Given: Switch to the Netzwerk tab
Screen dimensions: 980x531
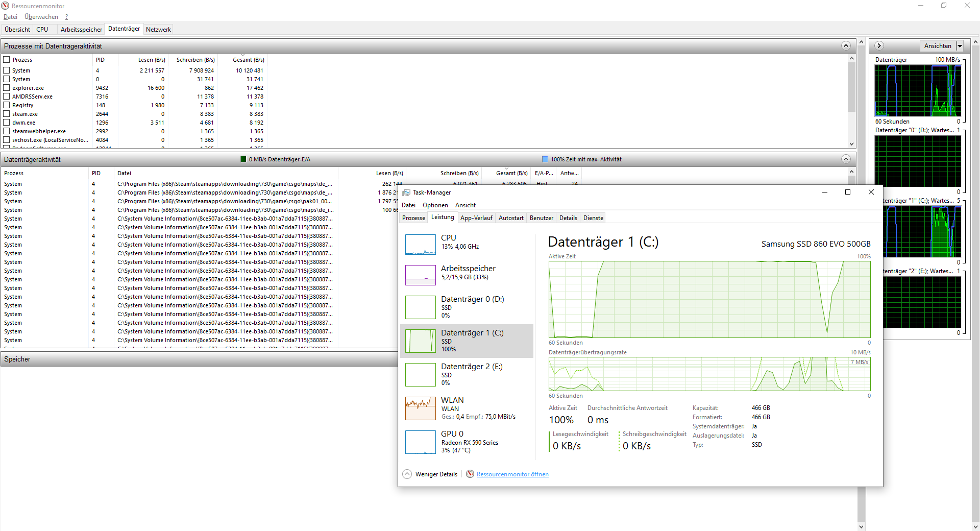Looking at the screenshot, I should pyautogui.click(x=158, y=30).
